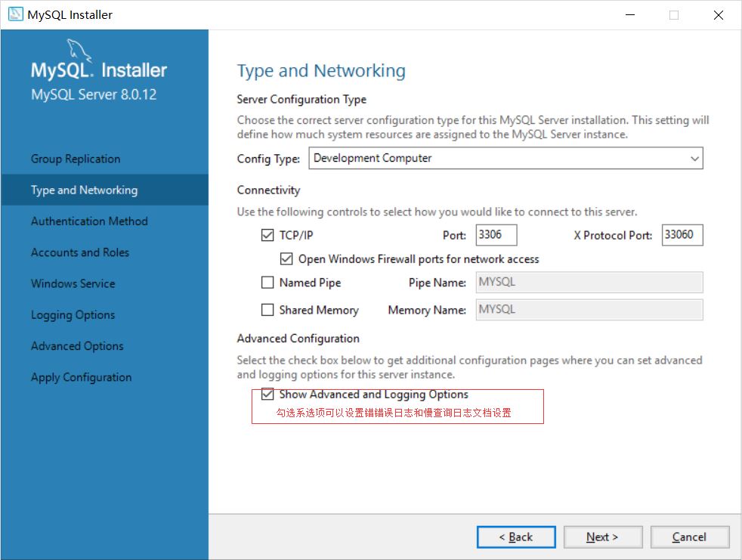Enable the Named Pipe checkbox
The height and width of the screenshot is (560, 742).
tap(267, 283)
